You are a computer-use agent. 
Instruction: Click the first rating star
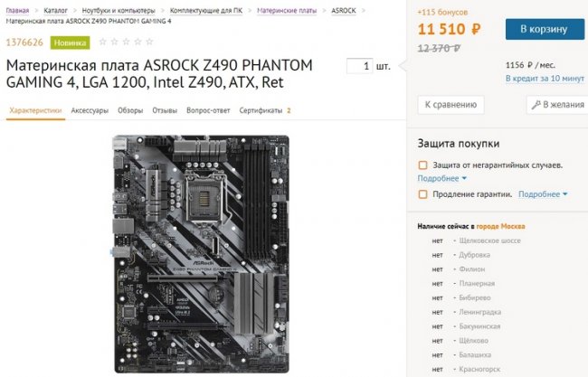(102, 42)
